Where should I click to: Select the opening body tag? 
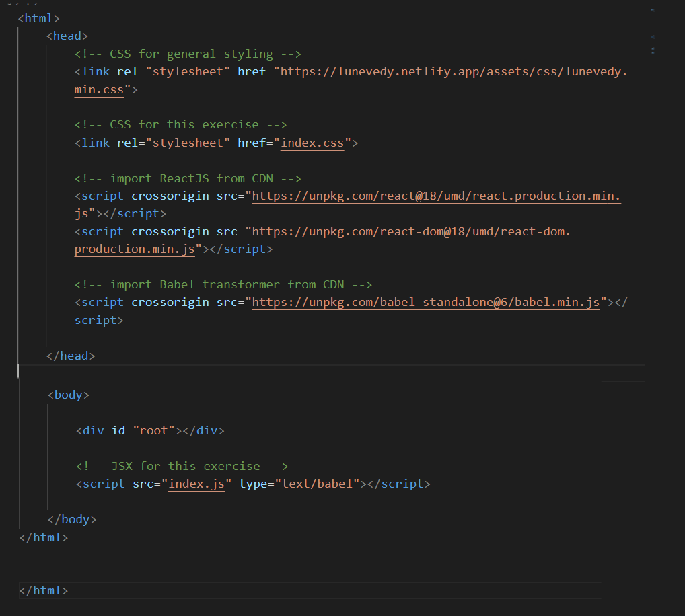point(68,395)
